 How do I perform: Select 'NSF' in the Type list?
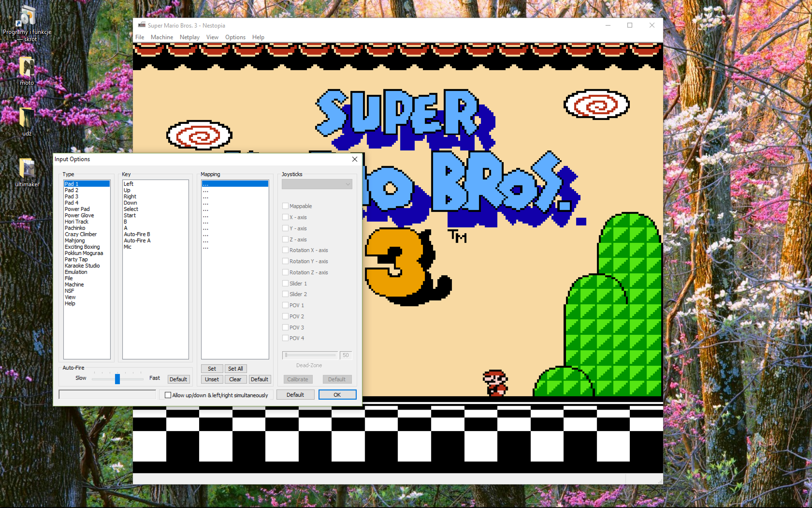tap(87, 291)
